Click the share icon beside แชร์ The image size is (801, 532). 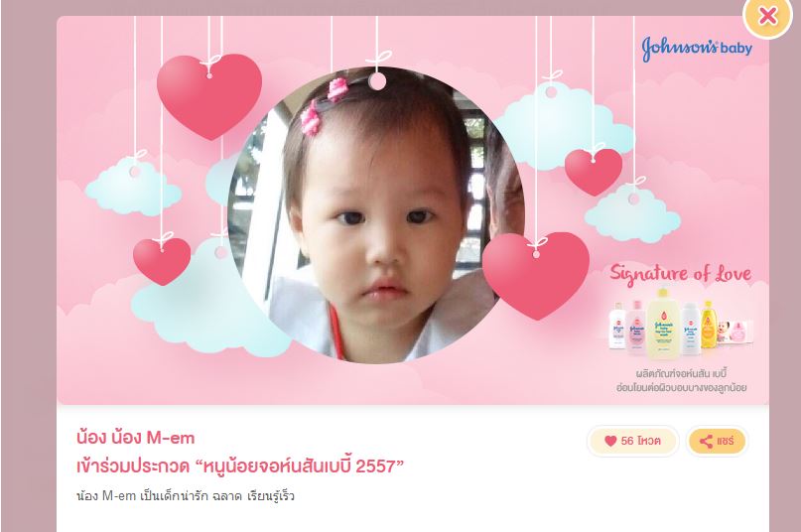[706, 441]
